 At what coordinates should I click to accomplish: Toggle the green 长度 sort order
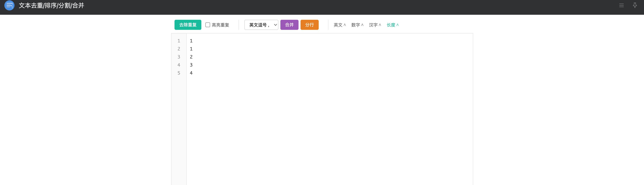pyautogui.click(x=392, y=25)
